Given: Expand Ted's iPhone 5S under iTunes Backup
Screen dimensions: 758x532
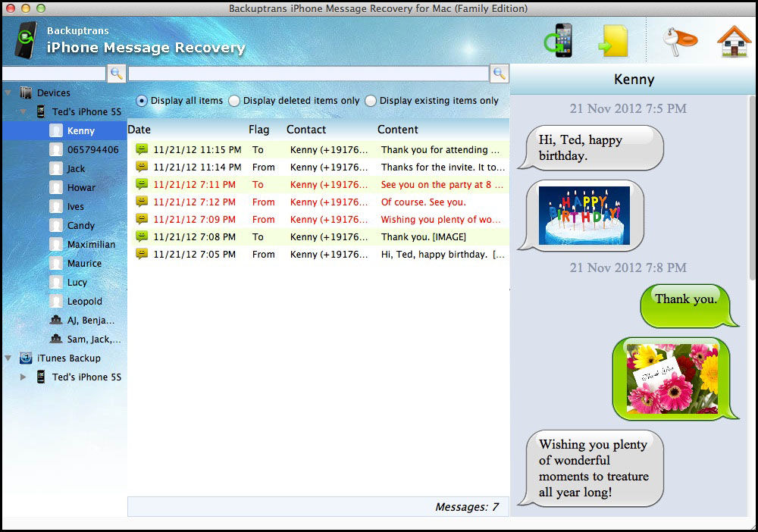Looking at the screenshot, I should click(23, 377).
